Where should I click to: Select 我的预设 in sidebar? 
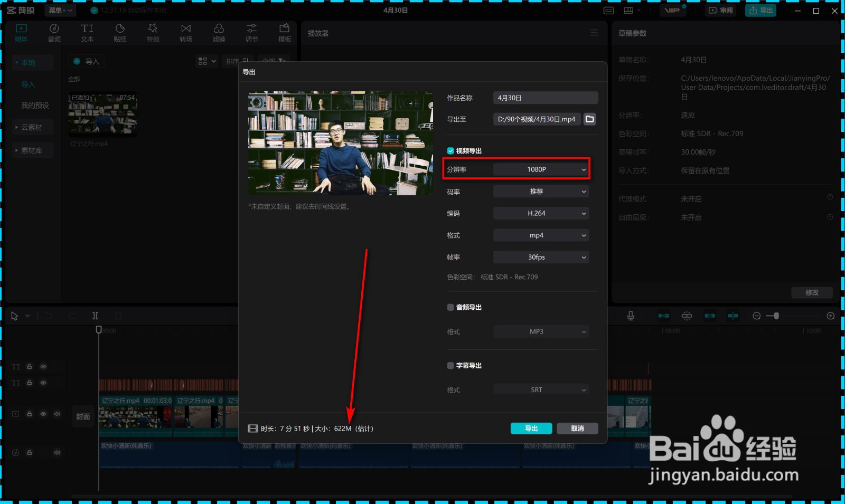(35, 106)
